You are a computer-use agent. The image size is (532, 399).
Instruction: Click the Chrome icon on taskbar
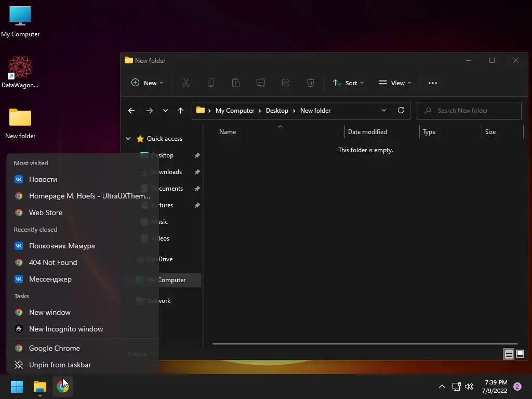(62, 387)
